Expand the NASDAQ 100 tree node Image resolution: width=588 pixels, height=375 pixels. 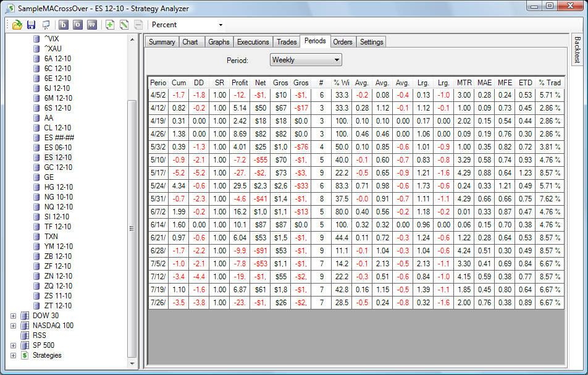click(x=14, y=326)
